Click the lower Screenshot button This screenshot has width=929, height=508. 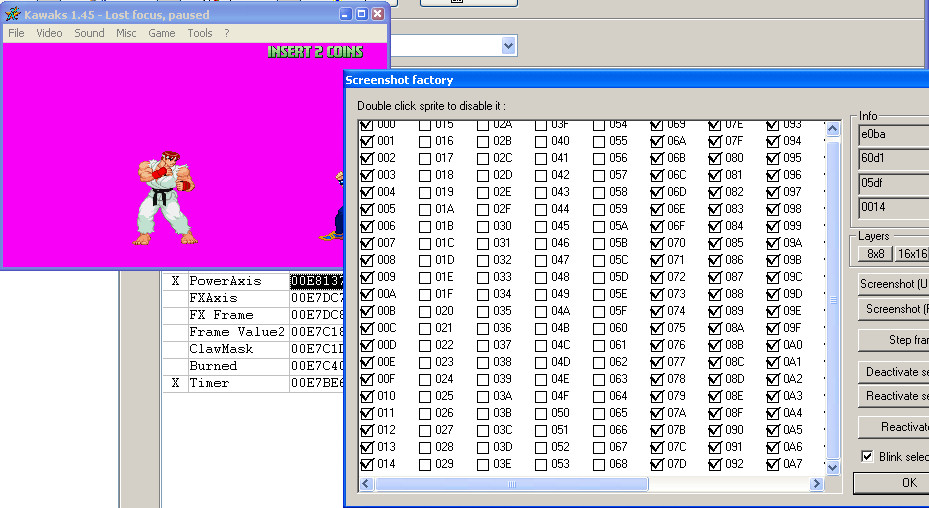(893, 309)
